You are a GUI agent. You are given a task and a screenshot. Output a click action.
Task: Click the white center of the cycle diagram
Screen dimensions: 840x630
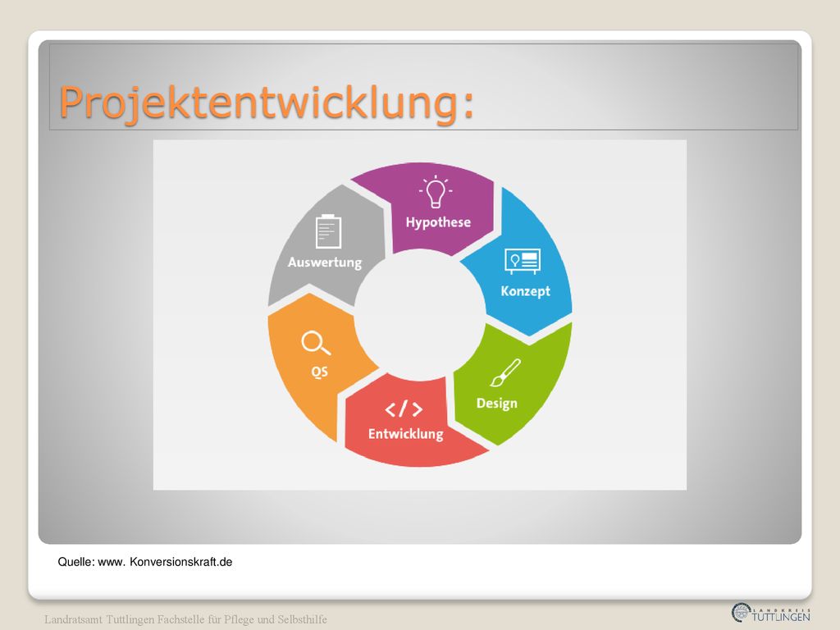tap(420, 314)
